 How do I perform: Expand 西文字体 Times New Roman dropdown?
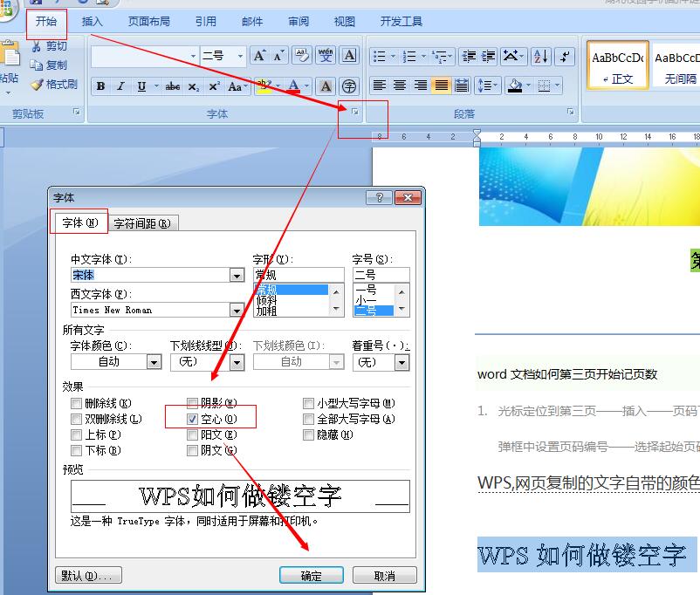[237, 310]
